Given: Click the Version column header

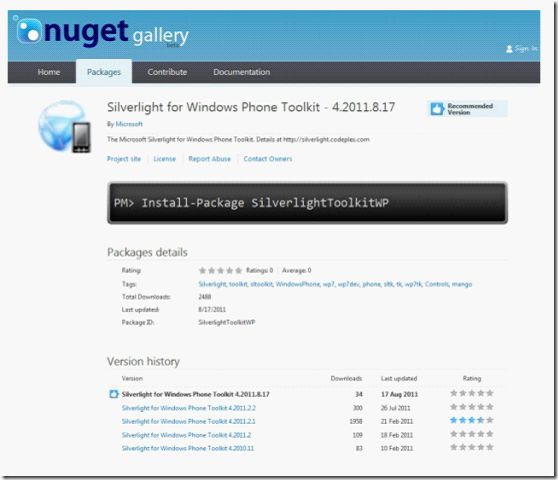Looking at the screenshot, I should click(x=132, y=378).
